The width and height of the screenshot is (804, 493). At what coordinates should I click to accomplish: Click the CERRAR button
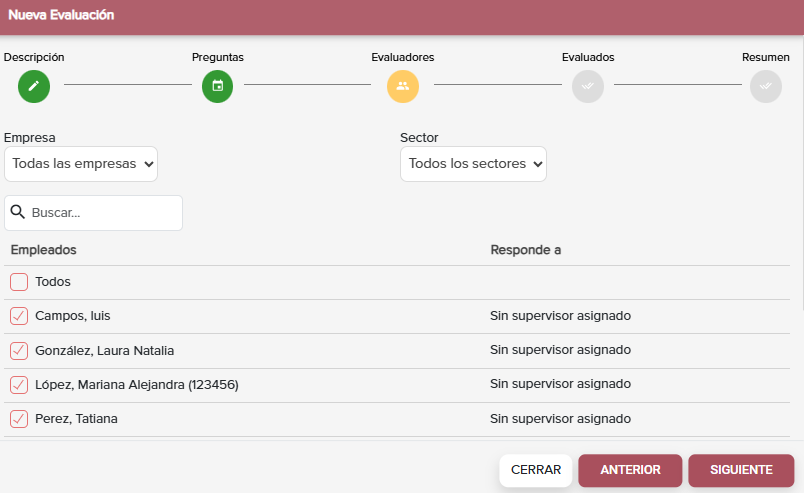[x=536, y=470]
